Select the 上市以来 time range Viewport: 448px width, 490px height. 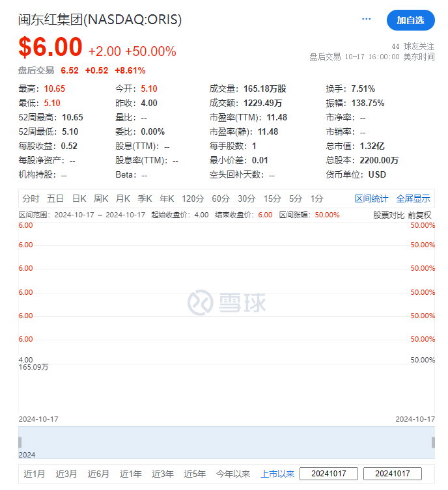(x=277, y=474)
